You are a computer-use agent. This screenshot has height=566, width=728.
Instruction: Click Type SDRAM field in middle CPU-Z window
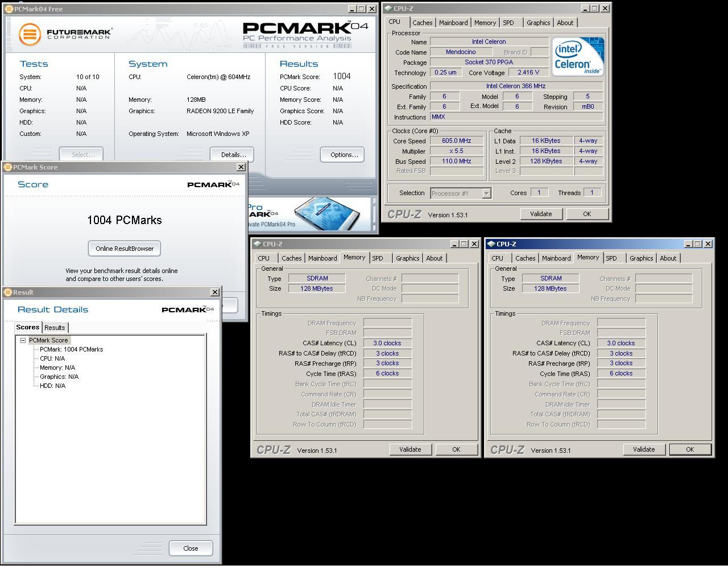coord(317,279)
